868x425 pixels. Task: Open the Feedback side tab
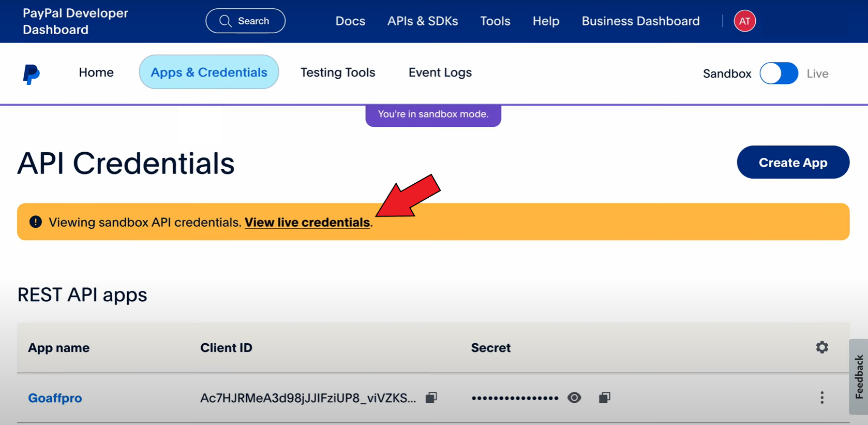pos(859,377)
